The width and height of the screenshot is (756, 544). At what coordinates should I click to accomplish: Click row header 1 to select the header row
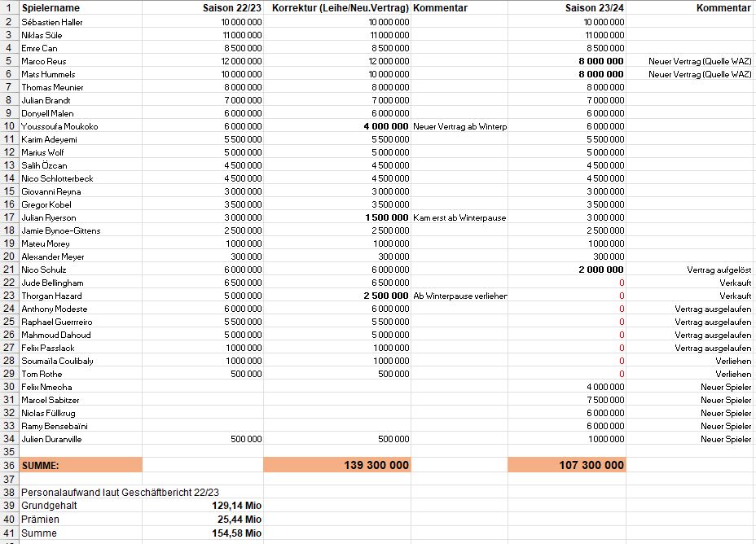click(9, 8)
